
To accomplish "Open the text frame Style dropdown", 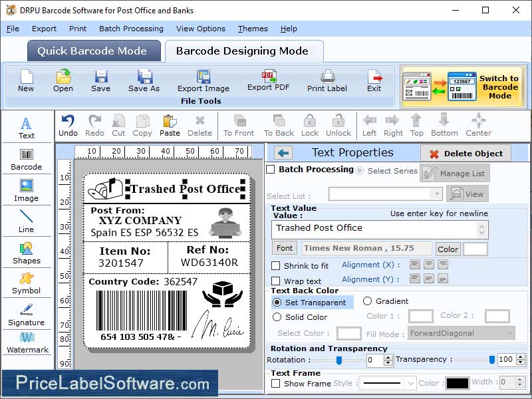I will (x=387, y=383).
